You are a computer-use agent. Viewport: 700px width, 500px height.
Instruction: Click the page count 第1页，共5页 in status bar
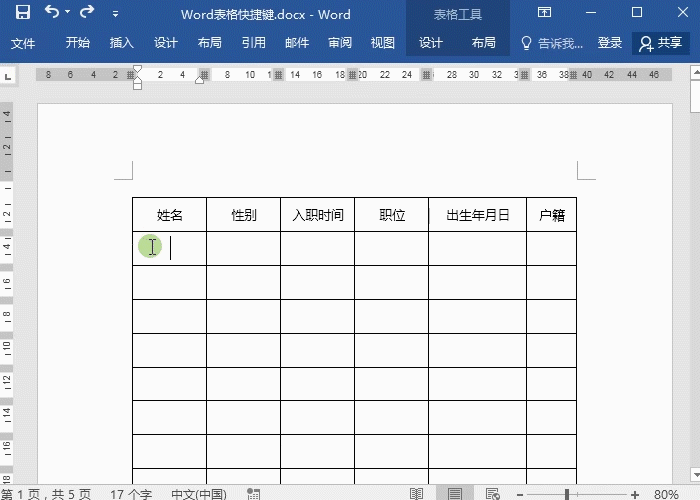[46, 494]
